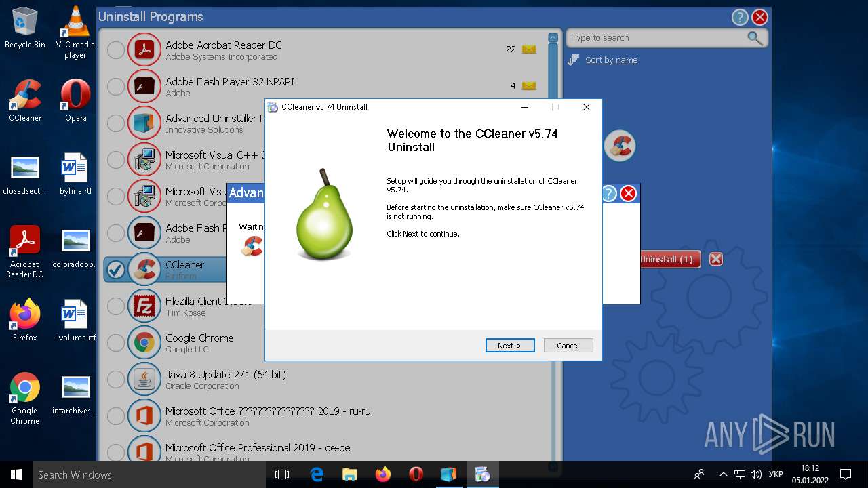Click the Java 8 Update list icon
The image size is (868, 488).
144,380
